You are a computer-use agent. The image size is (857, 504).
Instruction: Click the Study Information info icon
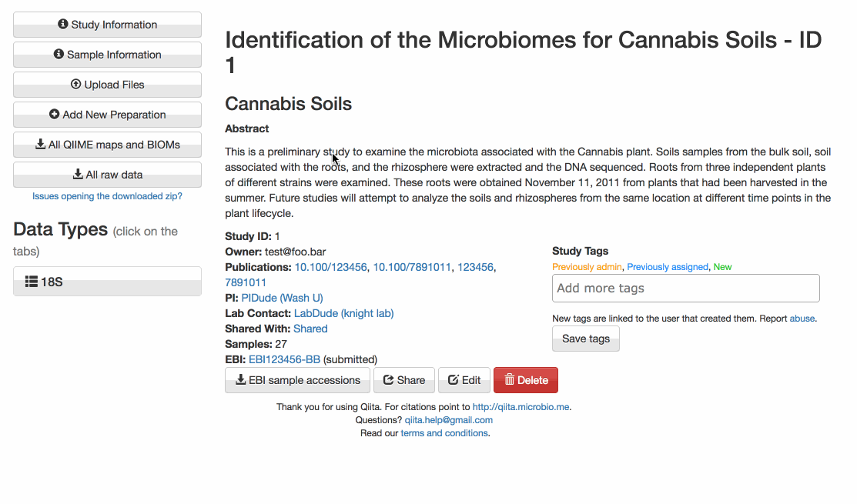[63, 25]
